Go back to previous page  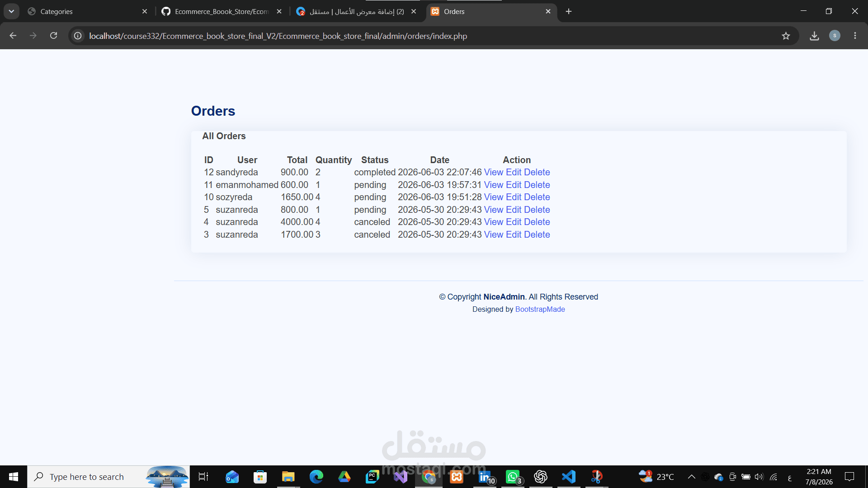click(x=13, y=36)
